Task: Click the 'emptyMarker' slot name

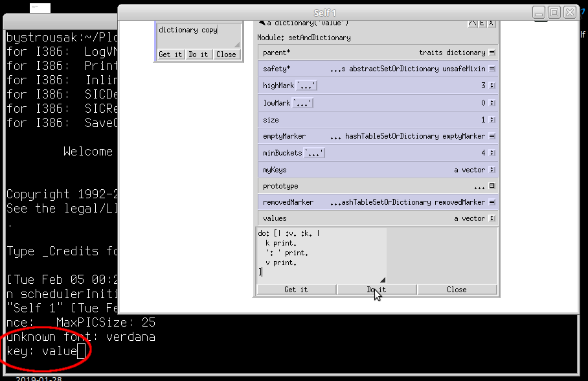Action: pyautogui.click(x=284, y=136)
